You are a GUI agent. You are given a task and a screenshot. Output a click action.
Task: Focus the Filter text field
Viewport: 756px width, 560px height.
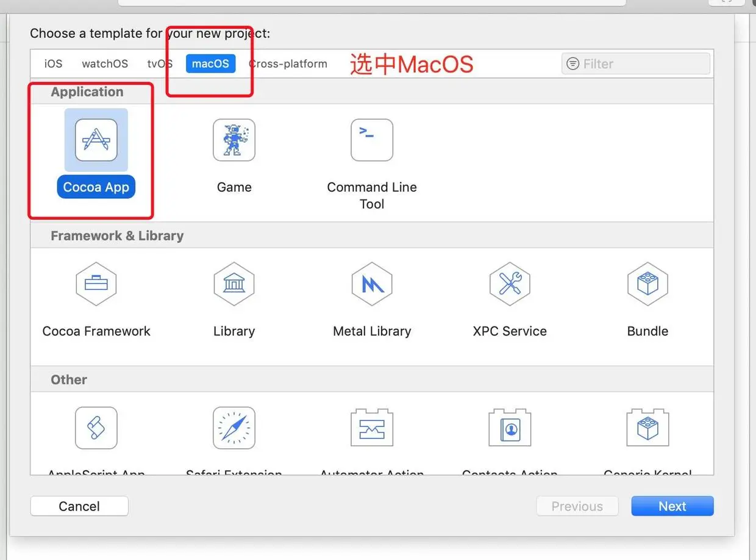636,63
